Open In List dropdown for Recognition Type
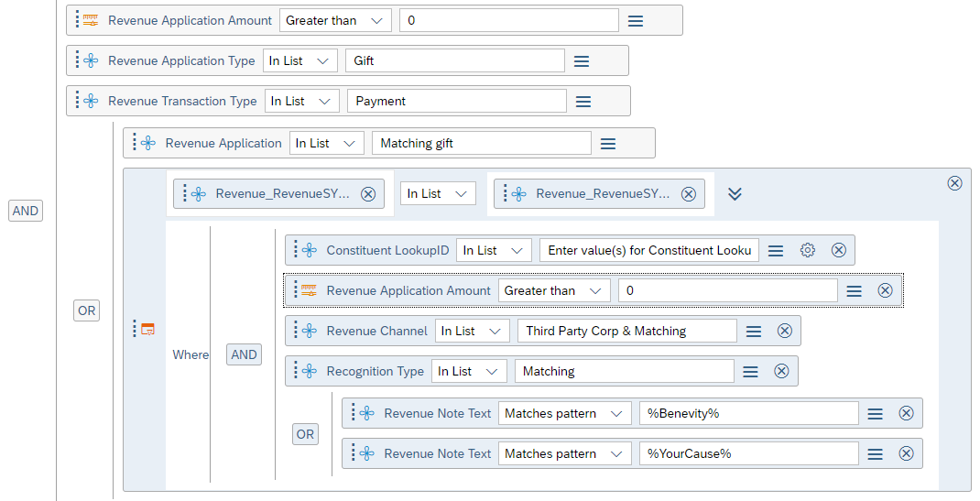Image resolution: width=980 pixels, height=501 pixels. 469,371
